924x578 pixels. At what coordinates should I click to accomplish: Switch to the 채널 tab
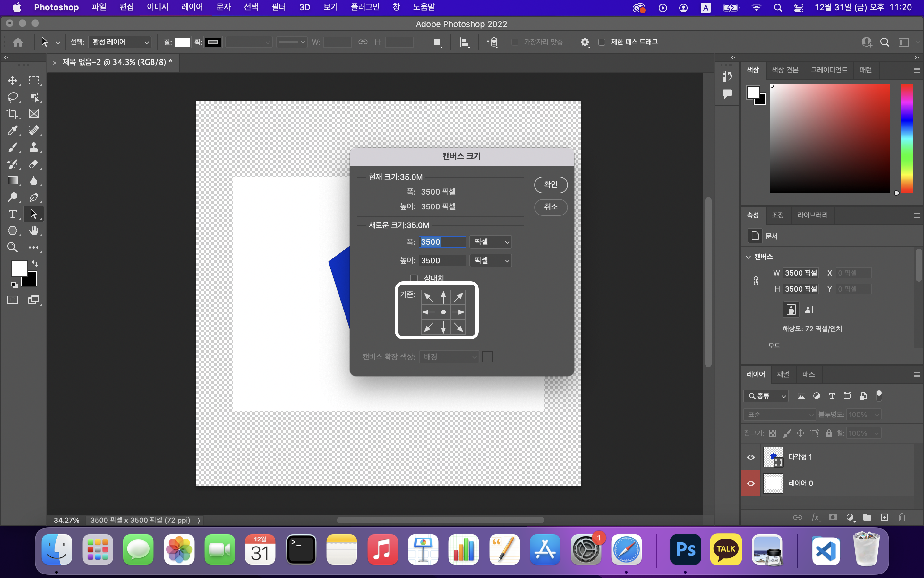(x=783, y=374)
